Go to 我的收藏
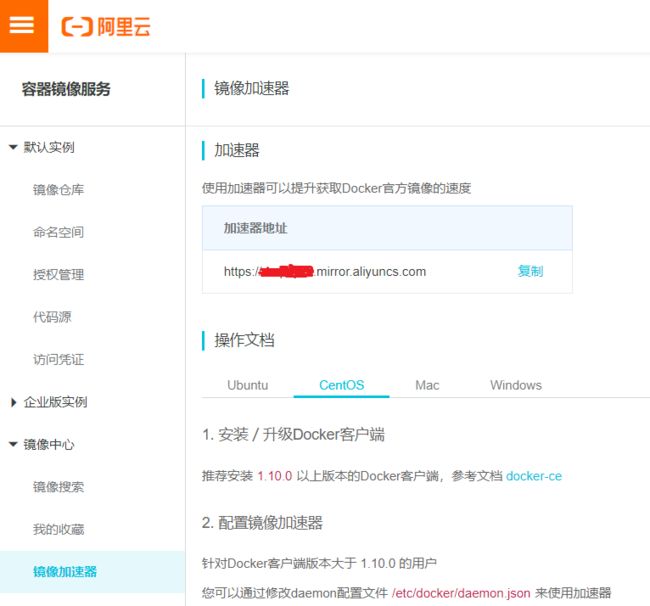Viewport: 650px width, 606px height. click(58, 529)
